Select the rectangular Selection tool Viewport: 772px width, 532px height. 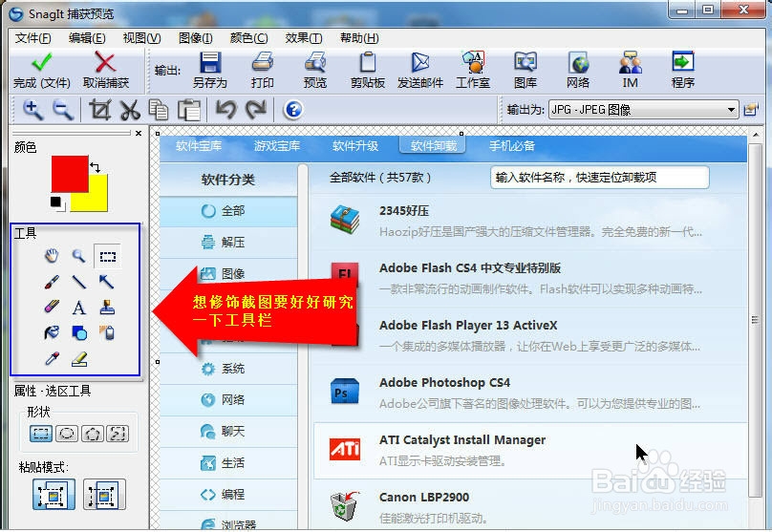pos(107,256)
